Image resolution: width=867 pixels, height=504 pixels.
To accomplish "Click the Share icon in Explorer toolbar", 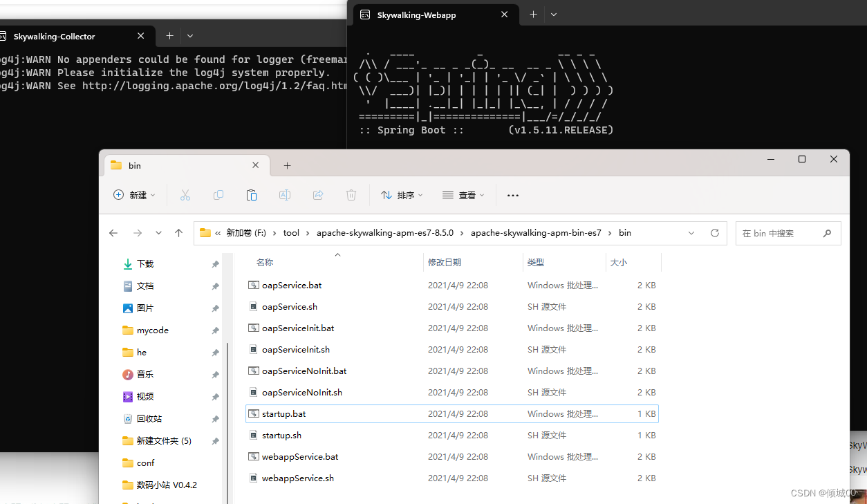I will tap(318, 196).
